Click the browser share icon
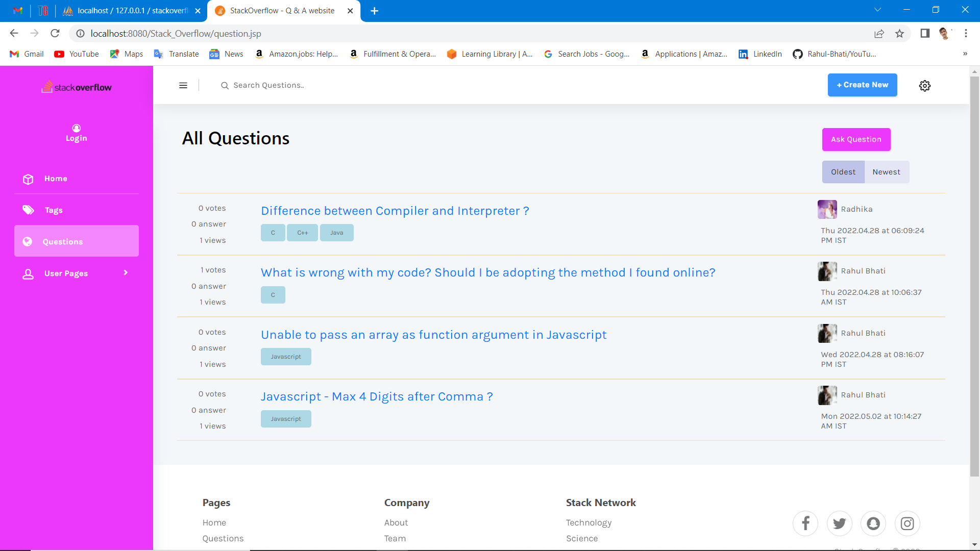The width and height of the screenshot is (980, 551). 879,34
